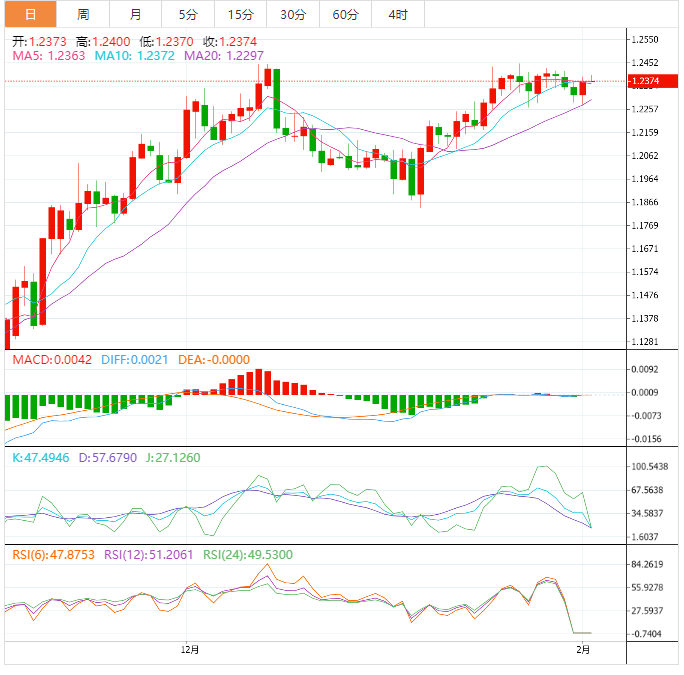This screenshot has width=684, height=675.
Task: Click the RSI(12):51.2061 label
Action: [x=148, y=555]
